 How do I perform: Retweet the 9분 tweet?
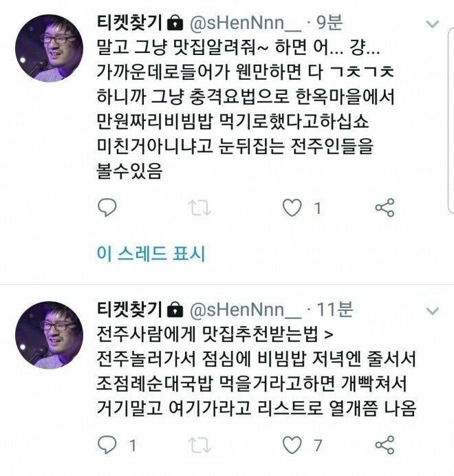199,208
